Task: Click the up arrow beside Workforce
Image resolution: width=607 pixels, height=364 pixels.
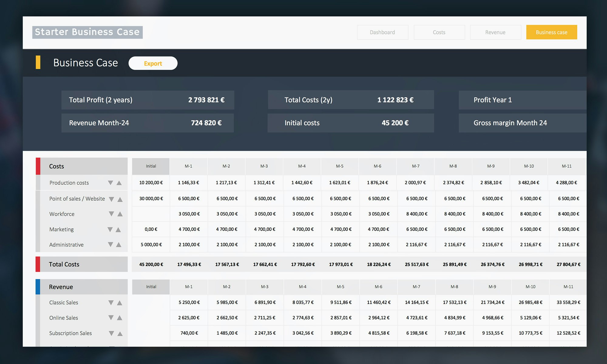Action: tap(119, 214)
